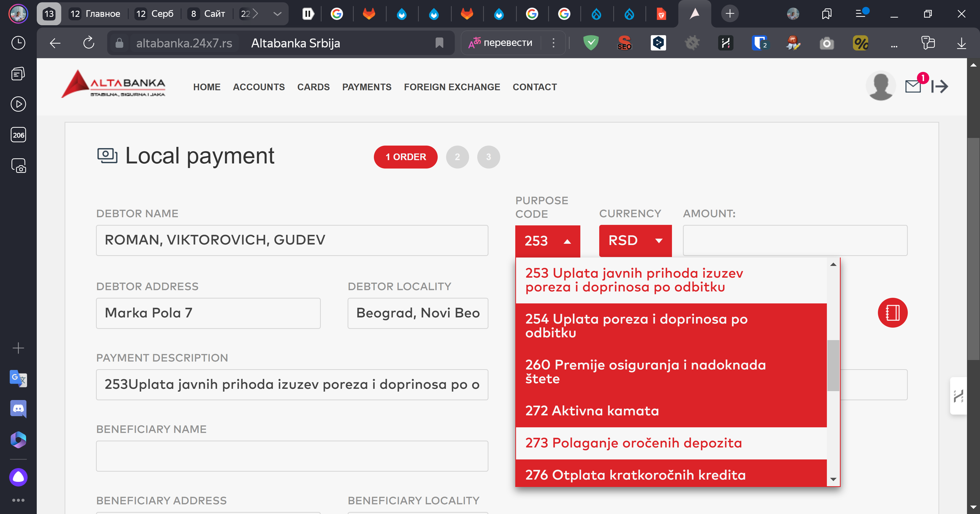
Task: Switch to Серб tab group
Action: pos(154,14)
